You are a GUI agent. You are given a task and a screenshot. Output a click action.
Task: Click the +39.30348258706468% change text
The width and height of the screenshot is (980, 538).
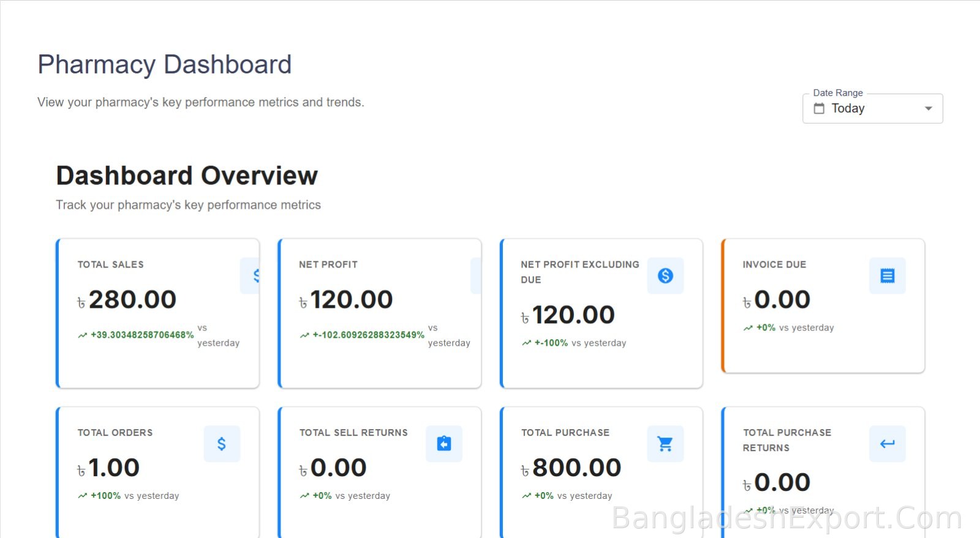(x=142, y=335)
